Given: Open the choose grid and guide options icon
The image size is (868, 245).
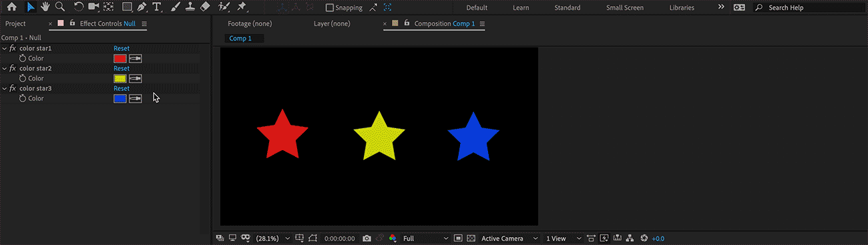Looking at the screenshot, I should pos(299,238).
